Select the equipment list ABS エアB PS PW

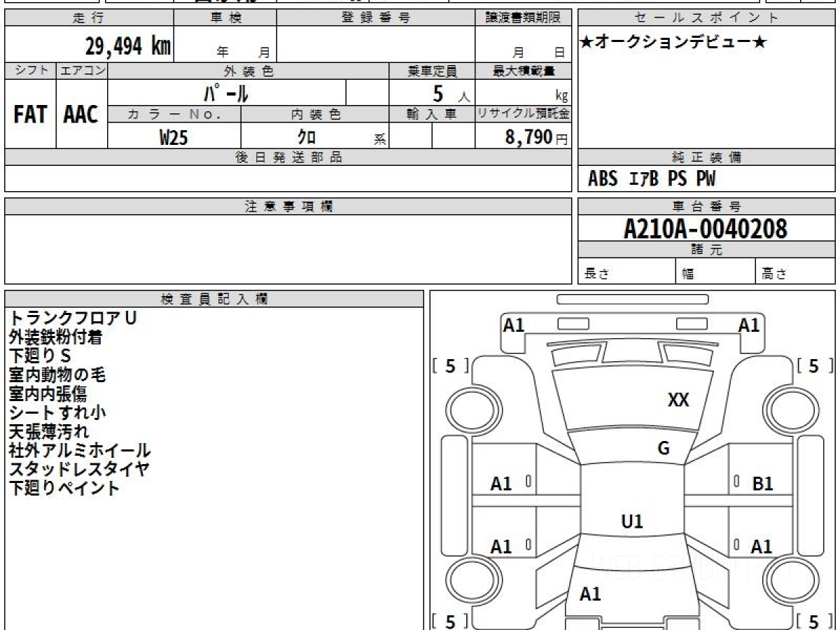tap(652, 179)
